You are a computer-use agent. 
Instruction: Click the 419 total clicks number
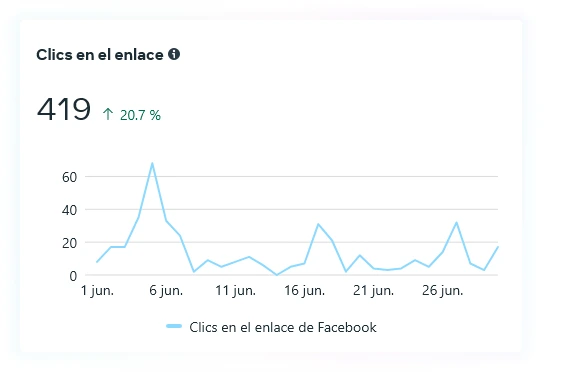tap(64, 109)
